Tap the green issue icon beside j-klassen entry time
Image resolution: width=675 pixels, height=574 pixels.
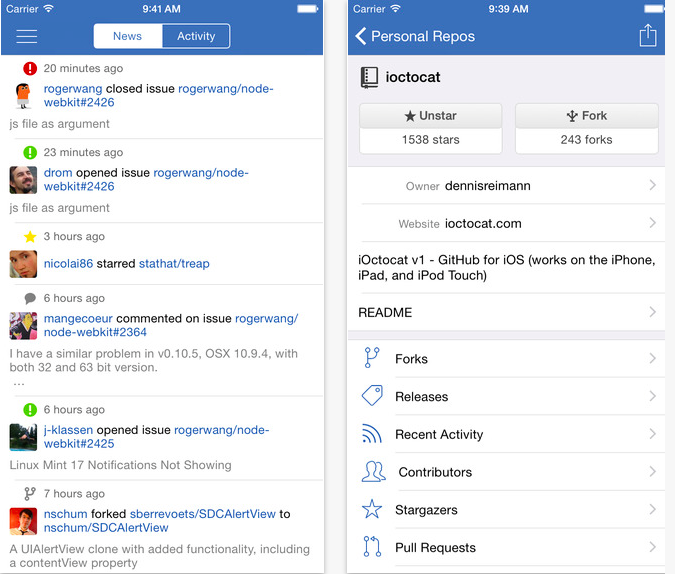coord(30,410)
